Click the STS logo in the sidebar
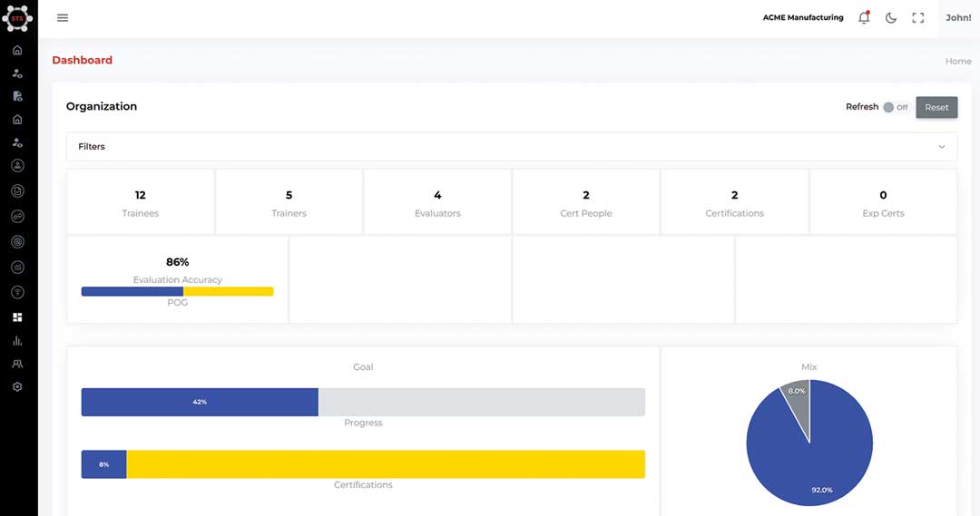The image size is (980, 516). 17,17
